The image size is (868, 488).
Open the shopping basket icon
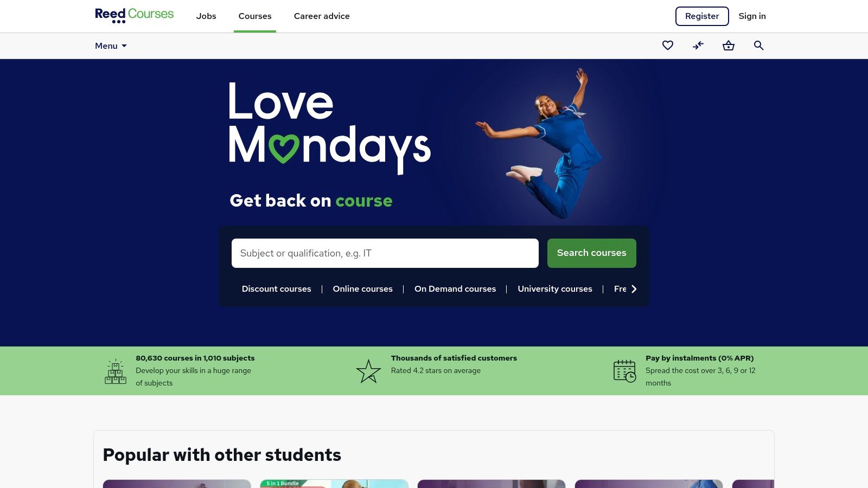click(x=729, y=46)
